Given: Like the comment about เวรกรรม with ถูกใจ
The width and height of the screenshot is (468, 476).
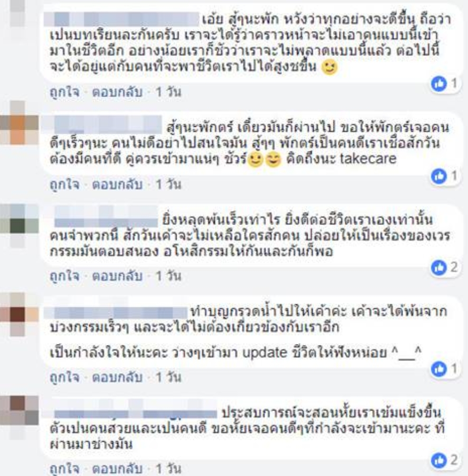Looking at the screenshot, I should tap(65, 276).
